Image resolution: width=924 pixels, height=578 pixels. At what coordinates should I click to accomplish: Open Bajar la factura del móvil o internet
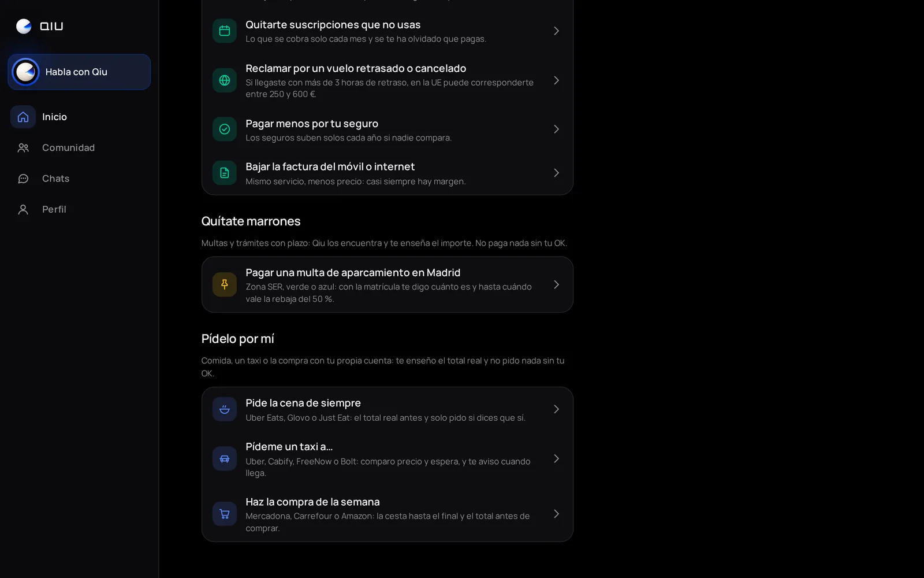(x=388, y=173)
